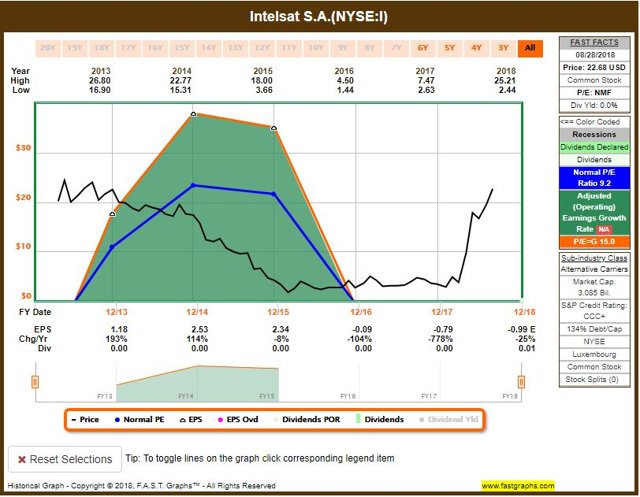Select the All time range tab
The image size is (640, 497).
530,48
